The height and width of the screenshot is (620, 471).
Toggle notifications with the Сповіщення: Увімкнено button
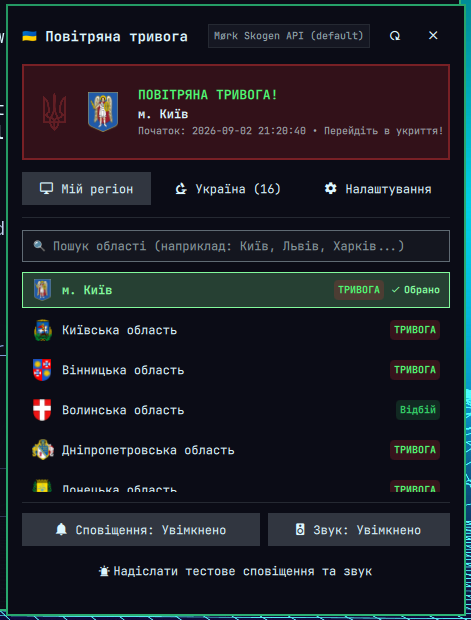pyautogui.click(x=141, y=529)
